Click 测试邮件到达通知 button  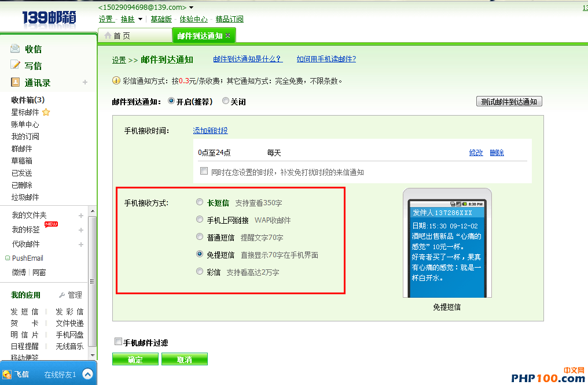click(509, 102)
